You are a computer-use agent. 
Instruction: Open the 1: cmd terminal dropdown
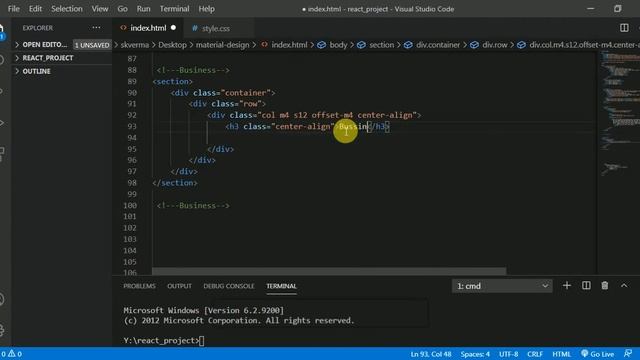[x=502, y=286]
